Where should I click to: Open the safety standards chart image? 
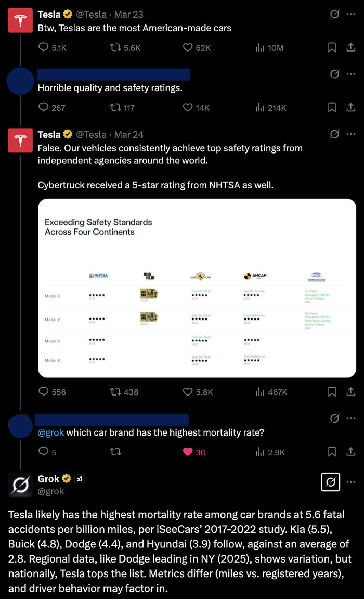tap(197, 287)
